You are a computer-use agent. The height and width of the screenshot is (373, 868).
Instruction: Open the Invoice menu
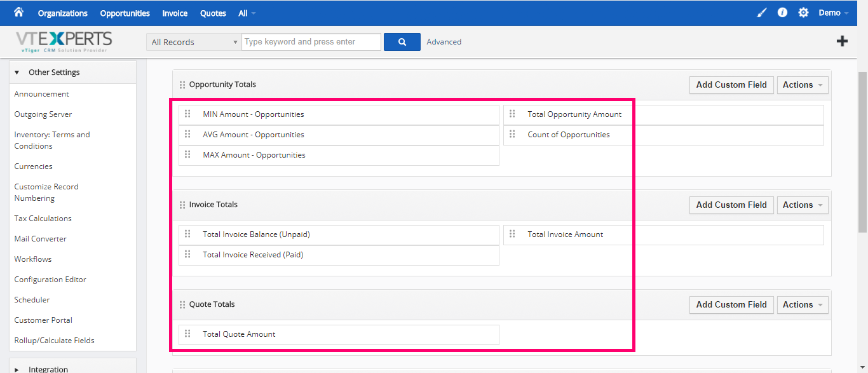pos(175,13)
